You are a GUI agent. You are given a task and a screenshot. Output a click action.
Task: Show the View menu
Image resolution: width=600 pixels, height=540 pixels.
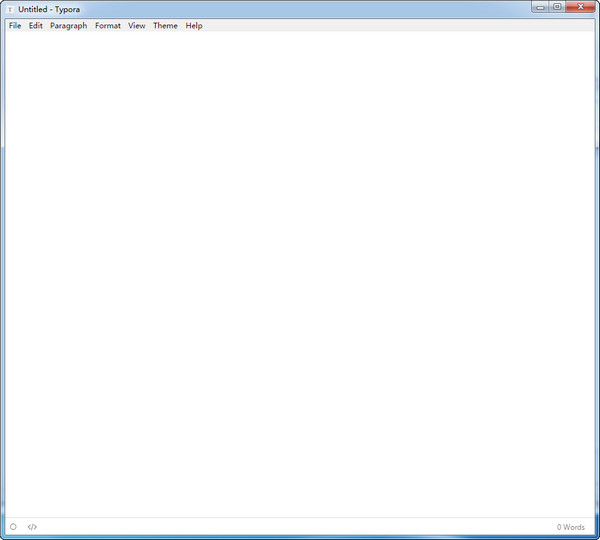pos(137,26)
